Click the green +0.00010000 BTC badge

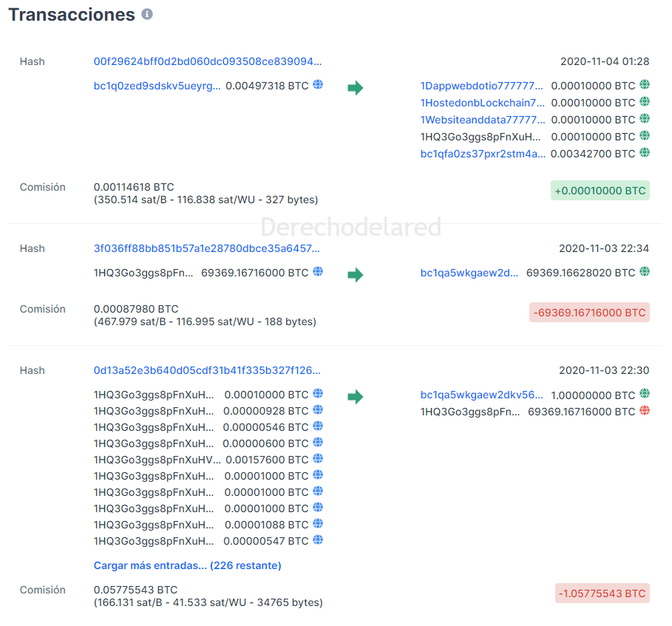click(600, 191)
